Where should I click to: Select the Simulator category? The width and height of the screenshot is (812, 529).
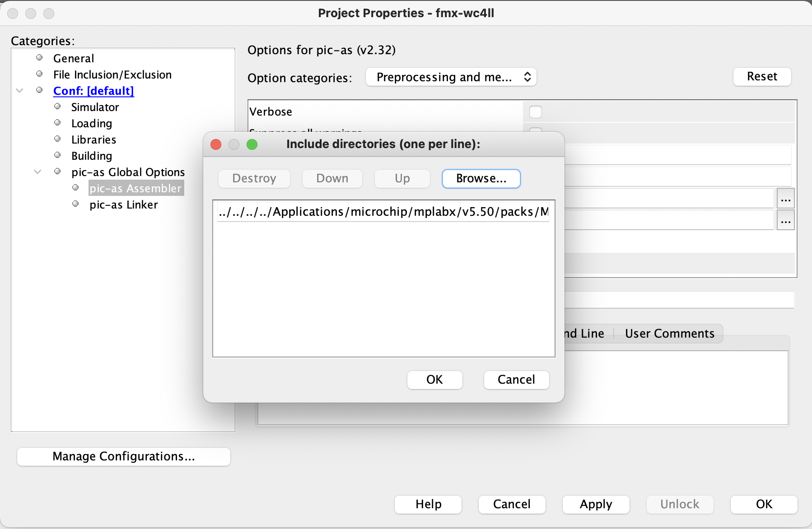pyautogui.click(x=95, y=107)
